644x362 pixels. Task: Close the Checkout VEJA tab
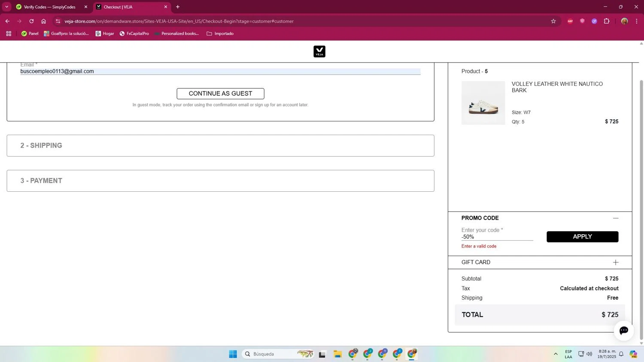tap(166, 7)
